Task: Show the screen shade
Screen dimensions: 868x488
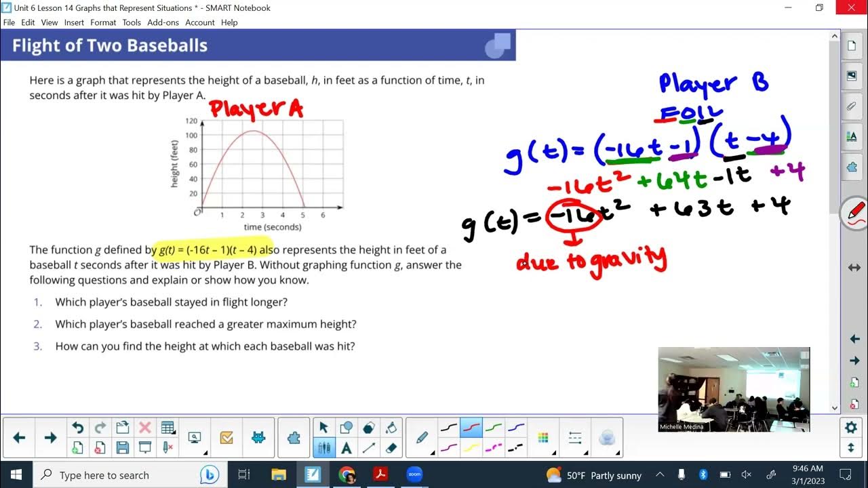Action: pos(144,447)
